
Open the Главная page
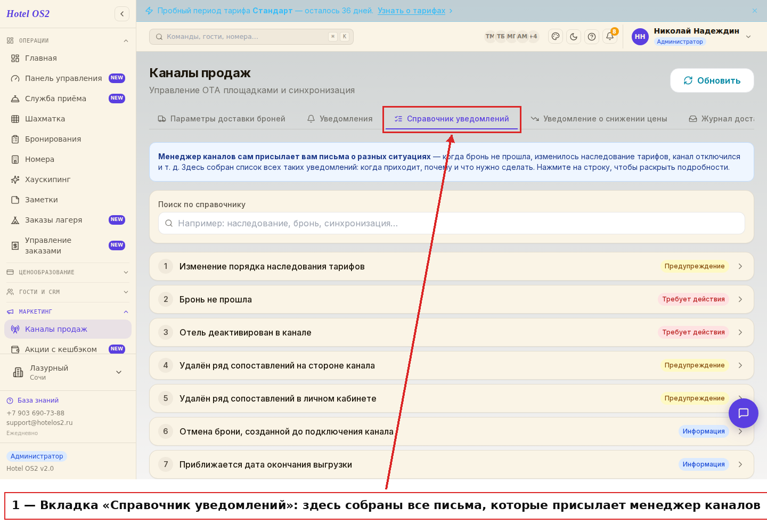click(68, 58)
